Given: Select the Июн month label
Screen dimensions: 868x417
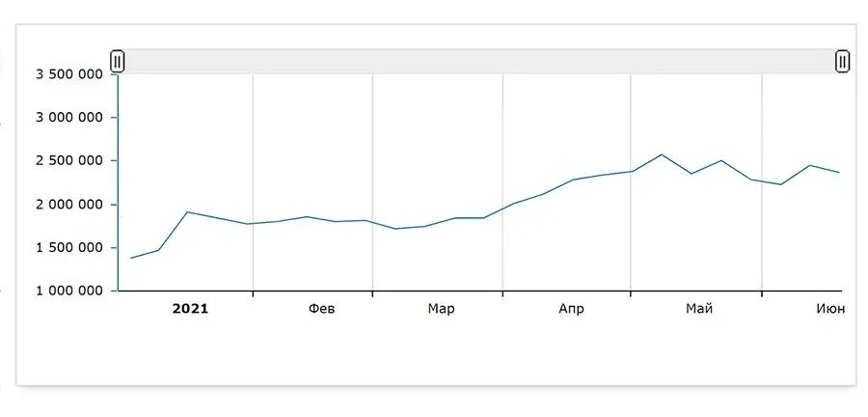Looking at the screenshot, I should coord(830,309).
